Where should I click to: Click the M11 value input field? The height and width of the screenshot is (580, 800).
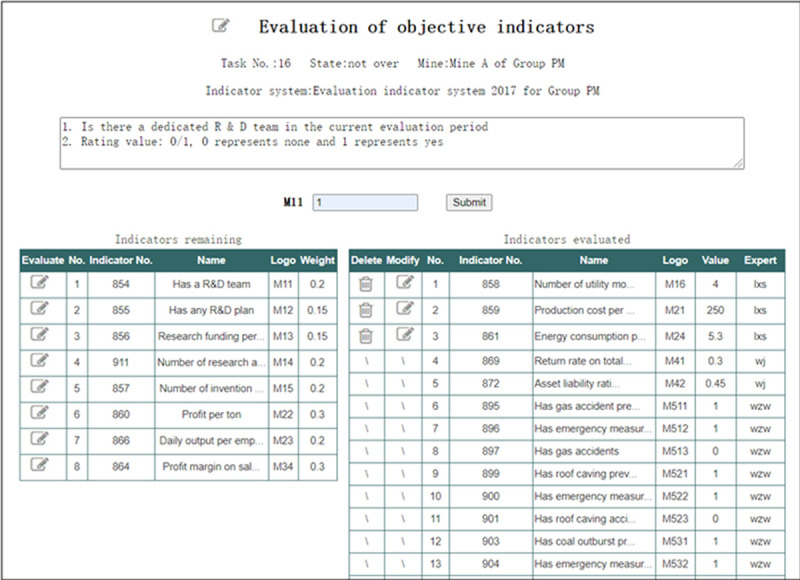point(365,202)
